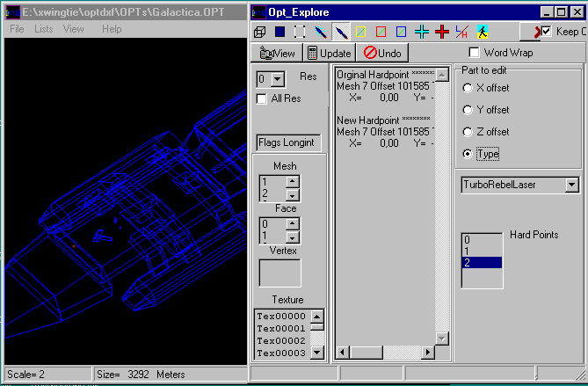Click the running man icon
Viewport: 588px width, 386px height.
483,33
